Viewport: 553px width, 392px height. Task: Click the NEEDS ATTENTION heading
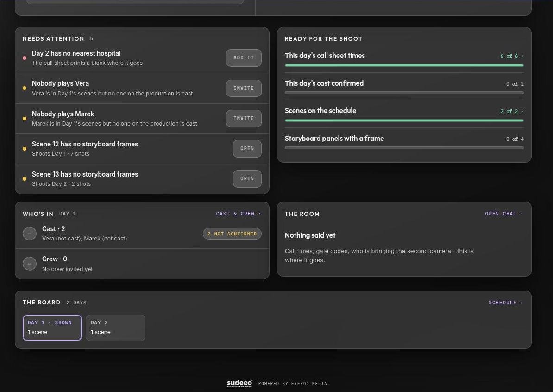coord(53,39)
